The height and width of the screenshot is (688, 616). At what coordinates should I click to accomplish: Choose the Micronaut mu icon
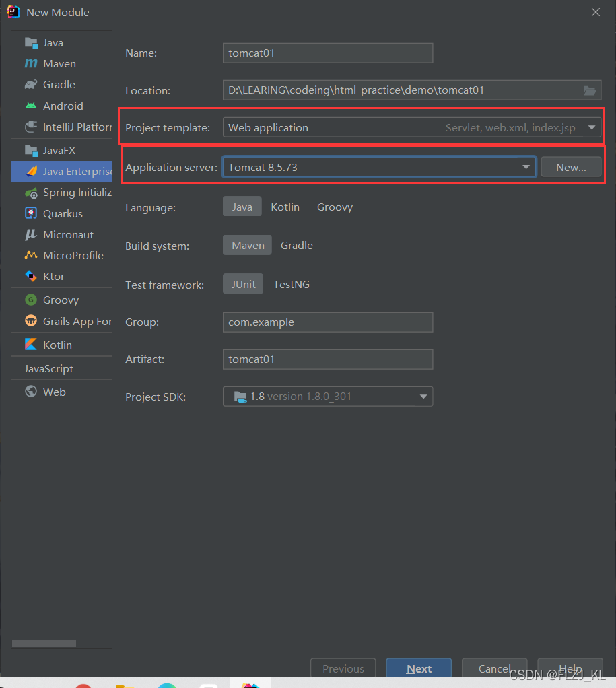tap(31, 235)
